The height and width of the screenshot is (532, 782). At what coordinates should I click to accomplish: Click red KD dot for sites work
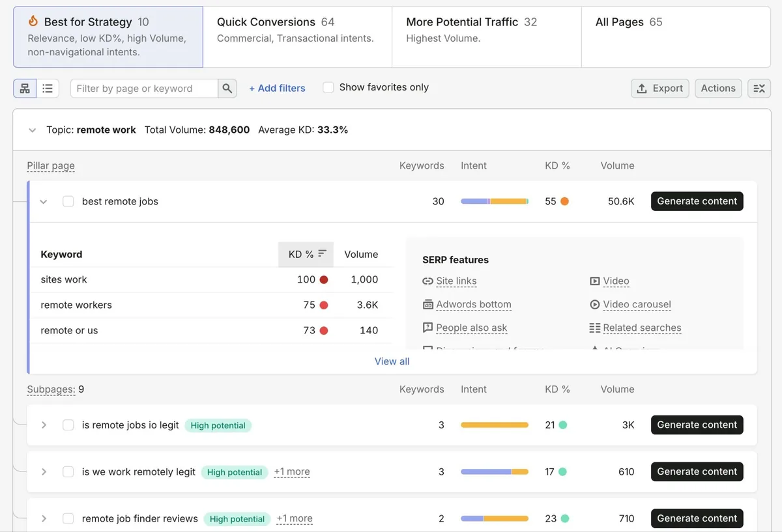323,279
